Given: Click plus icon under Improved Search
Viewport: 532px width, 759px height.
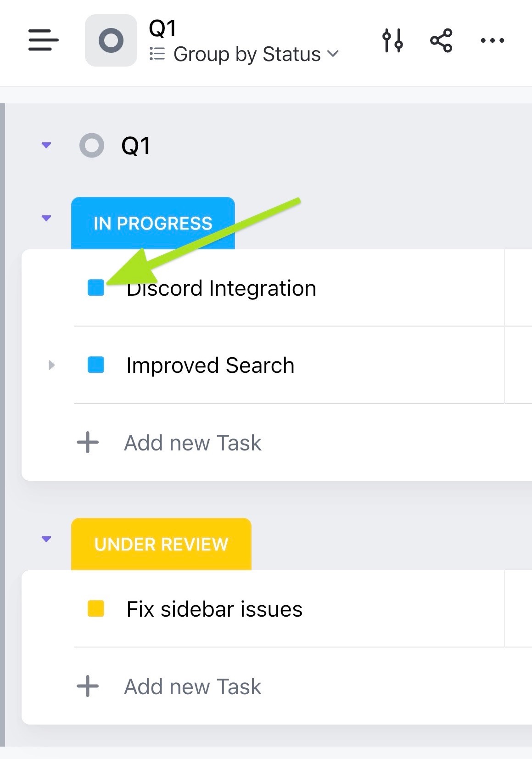Looking at the screenshot, I should click(x=88, y=443).
